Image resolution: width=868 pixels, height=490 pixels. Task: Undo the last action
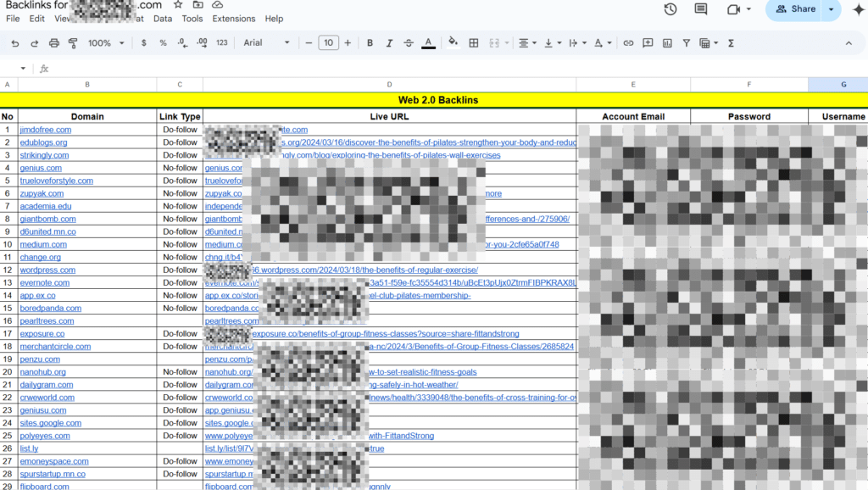click(15, 43)
